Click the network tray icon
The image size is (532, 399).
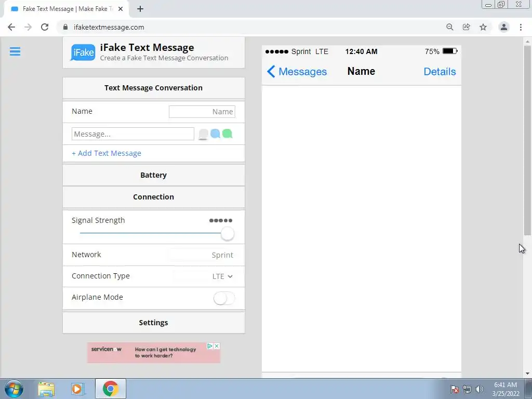467,389
